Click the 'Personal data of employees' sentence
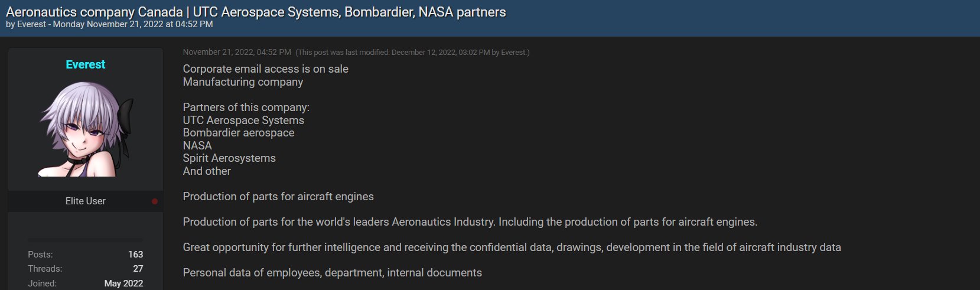The height and width of the screenshot is (290, 980). [x=333, y=273]
